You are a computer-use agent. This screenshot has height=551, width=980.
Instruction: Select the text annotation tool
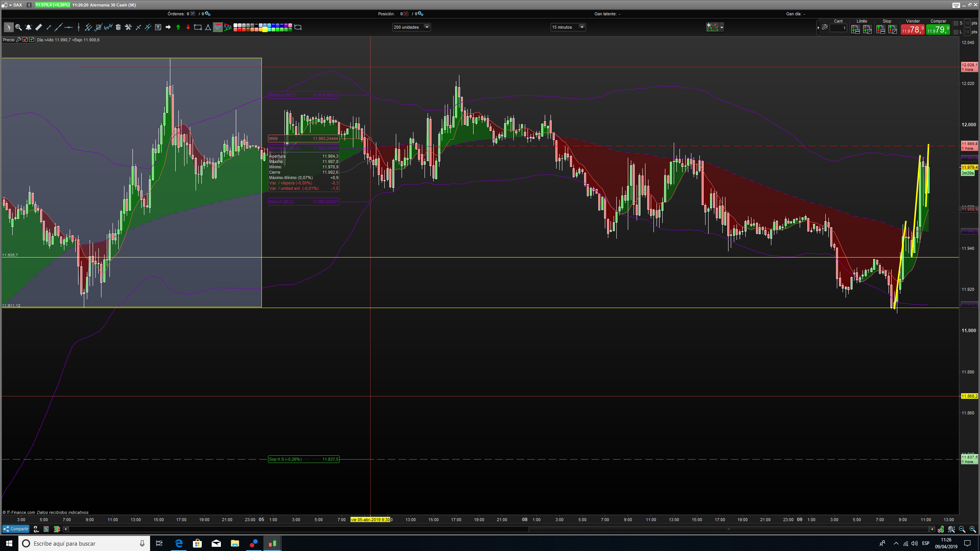[158, 27]
